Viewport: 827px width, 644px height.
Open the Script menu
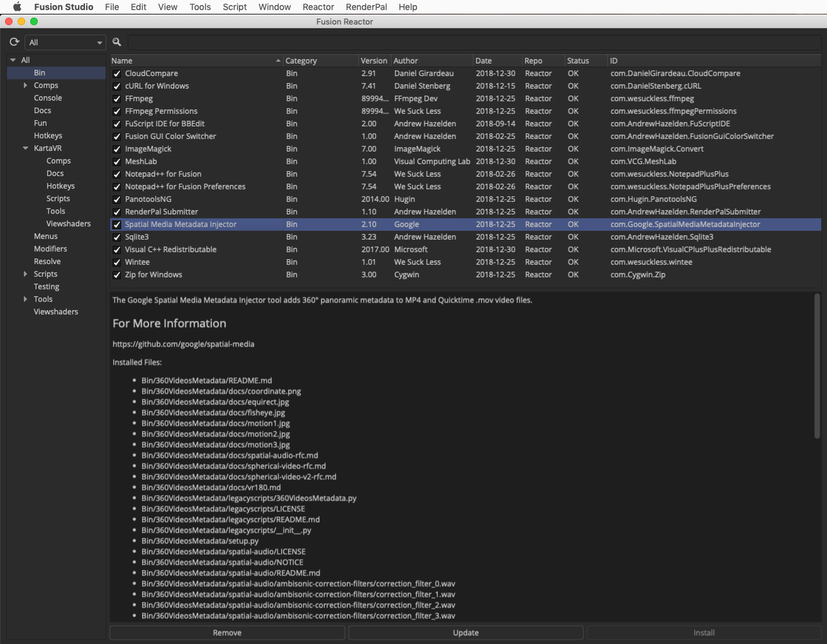coord(235,7)
